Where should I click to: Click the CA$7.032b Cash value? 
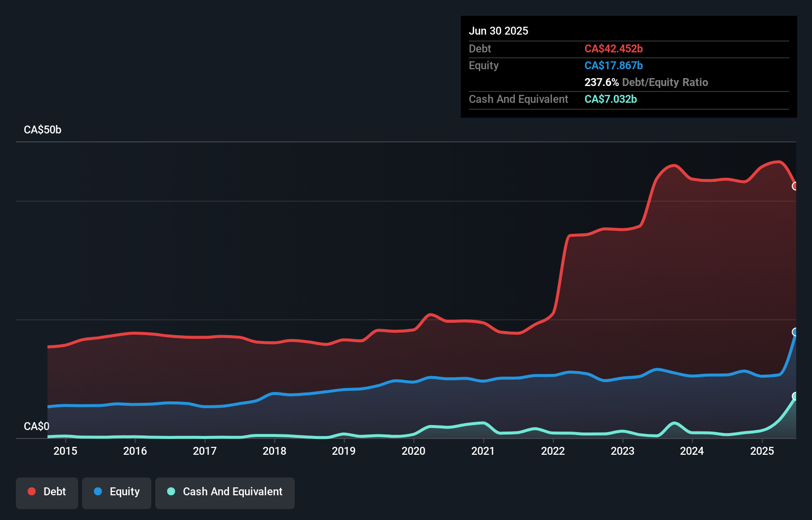tap(611, 99)
